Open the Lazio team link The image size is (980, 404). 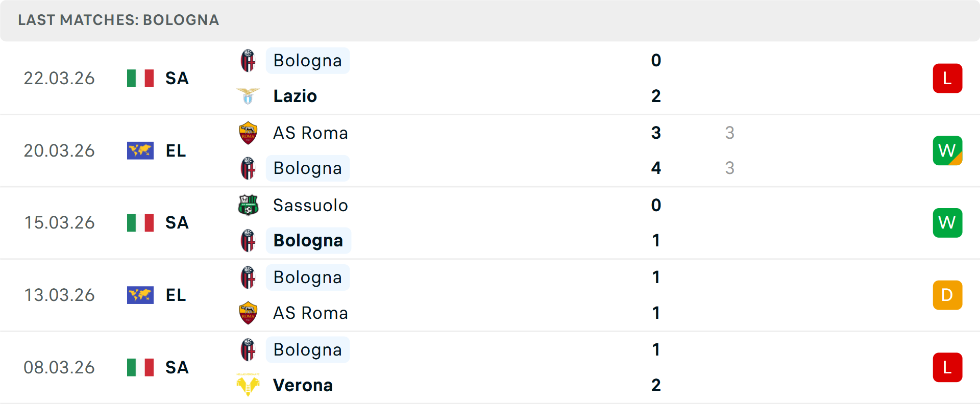pyautogui.click(x=295, y=96)
